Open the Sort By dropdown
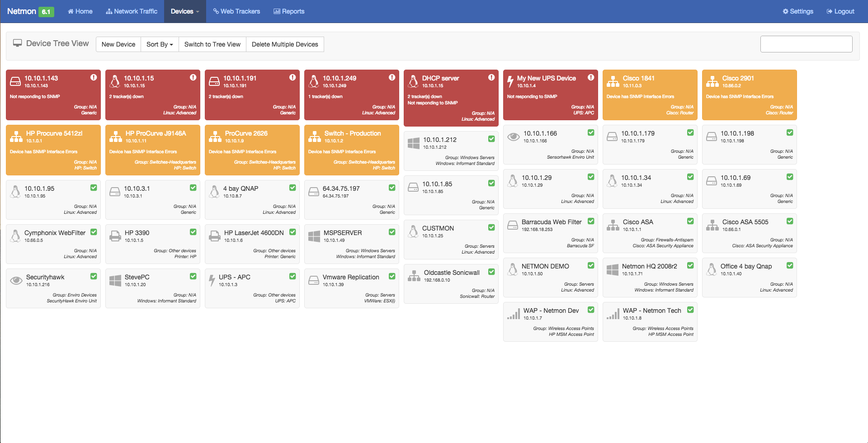 point(160,44)
